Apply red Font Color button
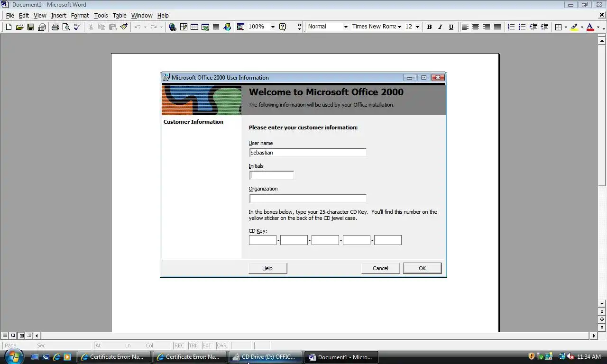 click(590, 27)
